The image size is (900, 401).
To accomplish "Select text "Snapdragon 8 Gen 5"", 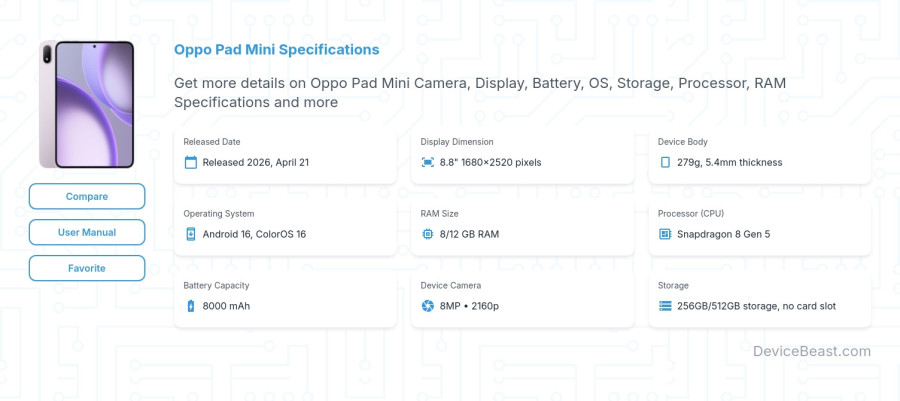I will click(x=724, y=234).
